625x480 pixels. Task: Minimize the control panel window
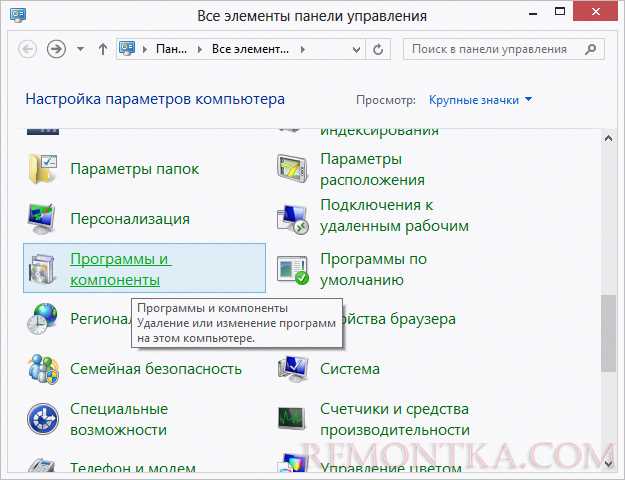tap(533, 14)
